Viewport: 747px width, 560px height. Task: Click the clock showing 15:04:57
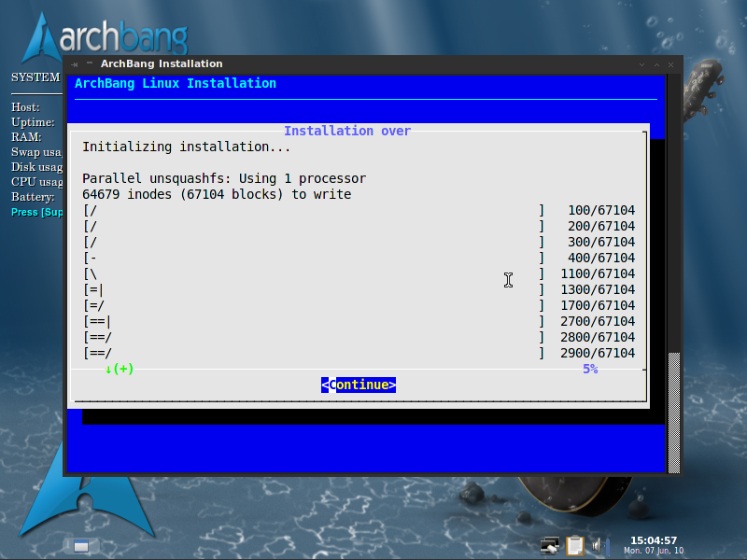pyautogui.click(x=653, y=540)
